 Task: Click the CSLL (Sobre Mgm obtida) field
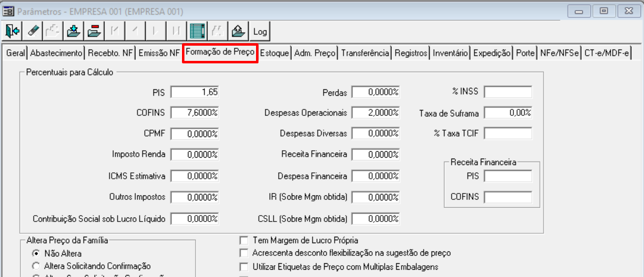(x=376, y=219)
